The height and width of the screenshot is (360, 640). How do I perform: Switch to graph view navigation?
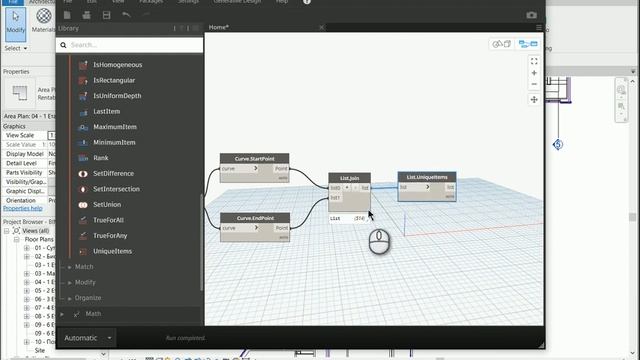[528, 44]
